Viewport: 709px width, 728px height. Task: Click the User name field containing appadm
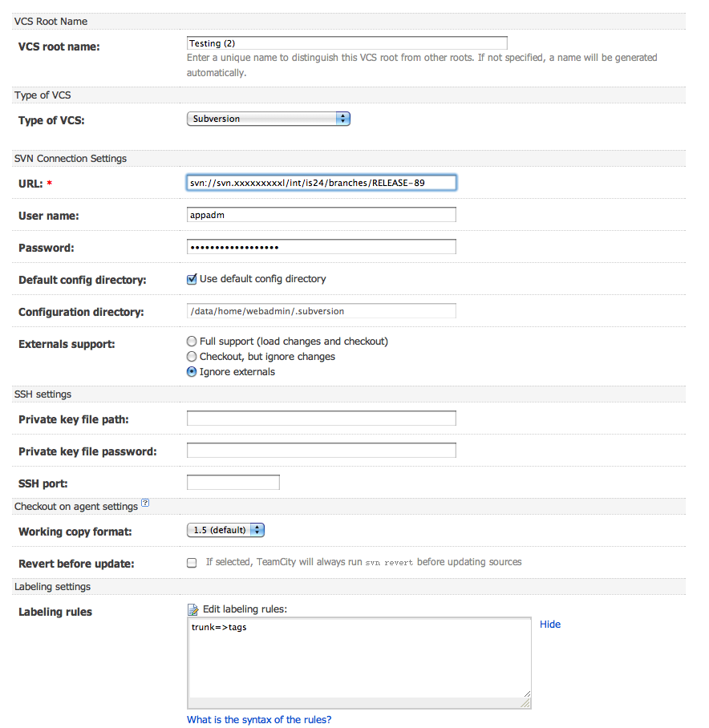coord(322,215)
